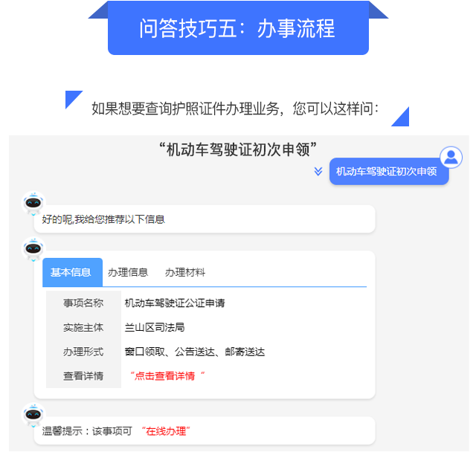
Task: Click the robot avatar above info card
Action: point(33,249)
